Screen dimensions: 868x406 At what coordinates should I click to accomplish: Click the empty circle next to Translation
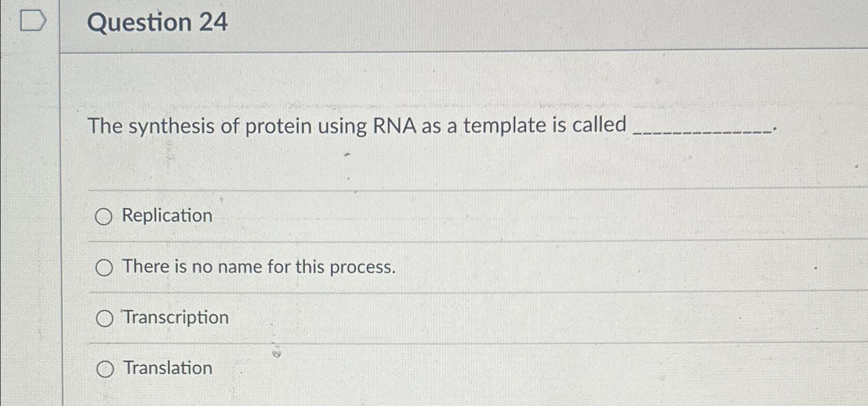point(105,368)
